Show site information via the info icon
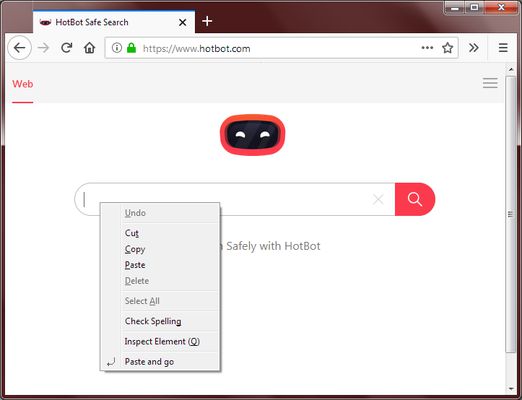Viewport: 522px width, 400px height. [117, 48]
